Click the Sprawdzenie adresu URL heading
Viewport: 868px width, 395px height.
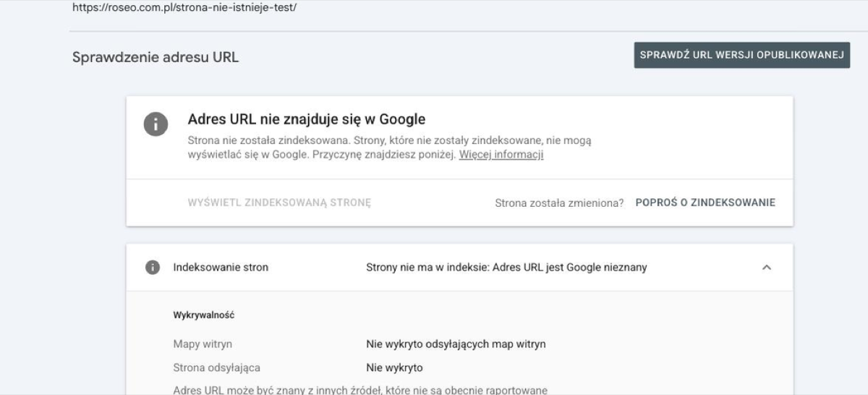[156, 57]
